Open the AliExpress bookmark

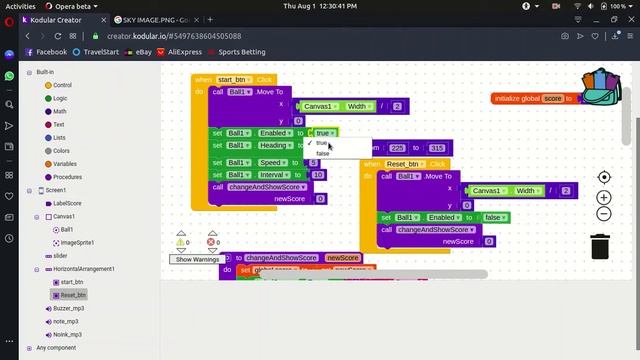(x=180, y=52)
